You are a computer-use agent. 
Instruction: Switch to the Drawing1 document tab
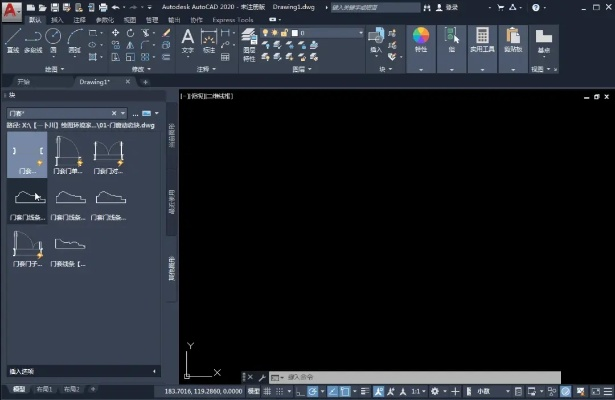[95, 81]
